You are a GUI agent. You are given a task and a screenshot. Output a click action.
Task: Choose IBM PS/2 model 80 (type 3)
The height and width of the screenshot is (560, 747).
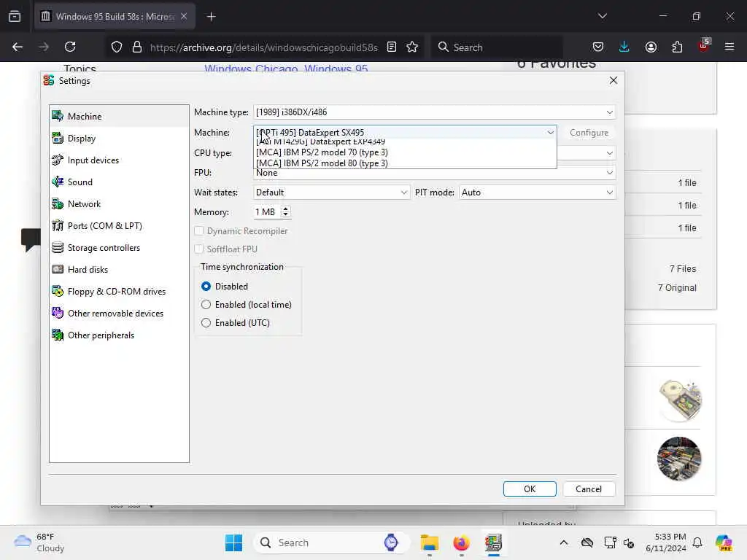(x=405, y=163)
